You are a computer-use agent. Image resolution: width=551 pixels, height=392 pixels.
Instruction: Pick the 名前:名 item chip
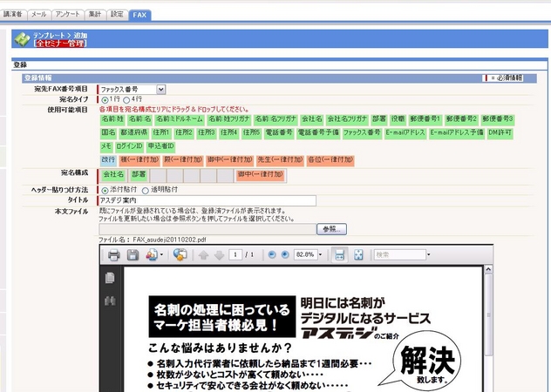(139, 119)
